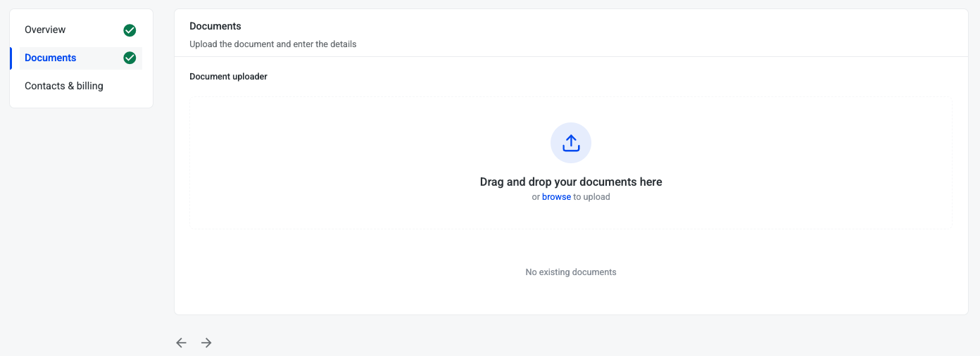Click the blue active indicator bar beside Documents
The image size is (980, 356).
click(11, 58)
